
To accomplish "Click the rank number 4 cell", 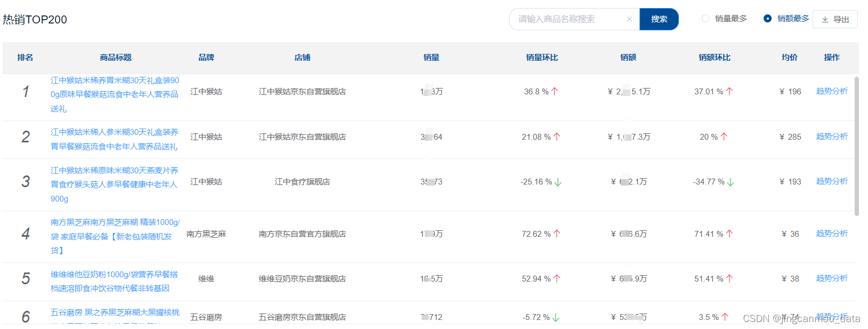I will [26, 234].
